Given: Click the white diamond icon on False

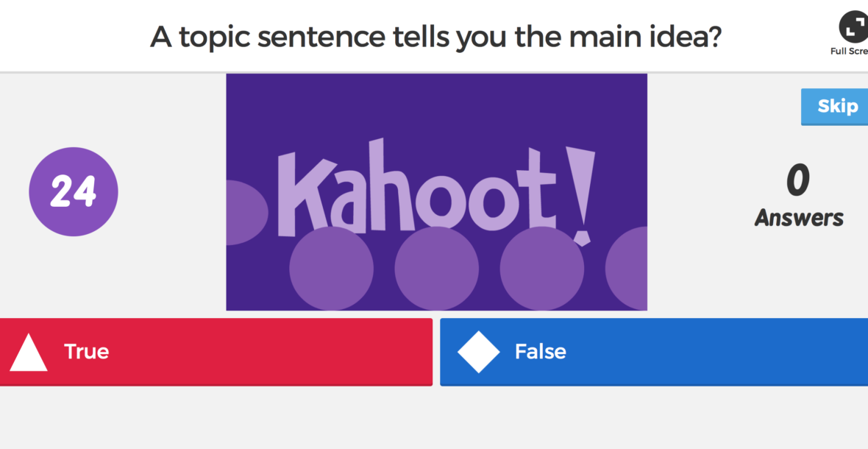Looking at the screenshot, I should (x=478, y=352).
